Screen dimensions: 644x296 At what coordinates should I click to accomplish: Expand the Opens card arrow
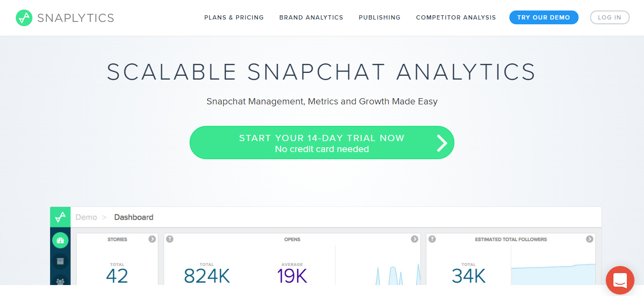click(414, 239)
